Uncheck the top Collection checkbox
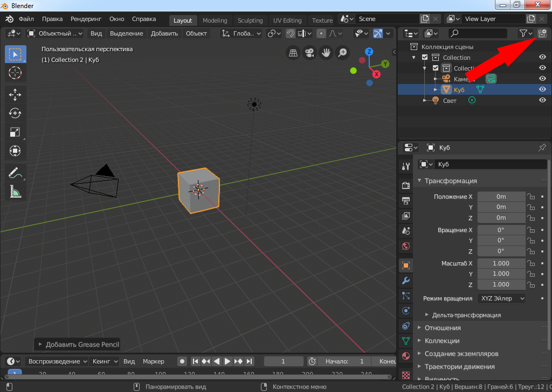The height and width of the screenshot is (392, 552). pyautogui.click(x=425, y=58)
